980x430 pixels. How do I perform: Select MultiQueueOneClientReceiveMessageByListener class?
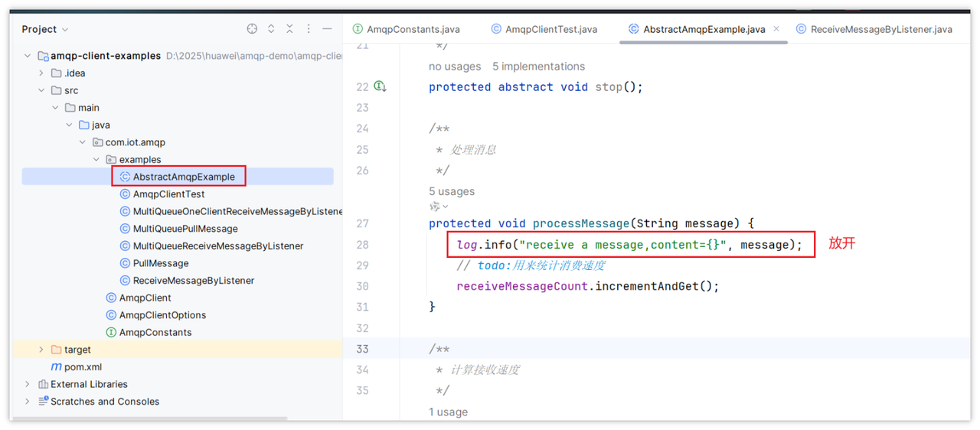point(237,211)
